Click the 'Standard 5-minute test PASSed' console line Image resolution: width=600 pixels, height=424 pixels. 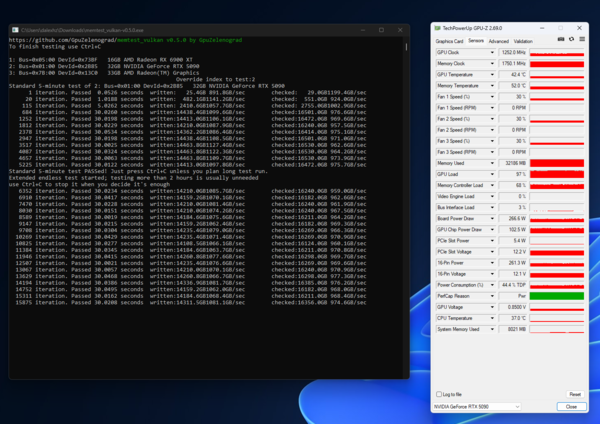click(138, 171)
